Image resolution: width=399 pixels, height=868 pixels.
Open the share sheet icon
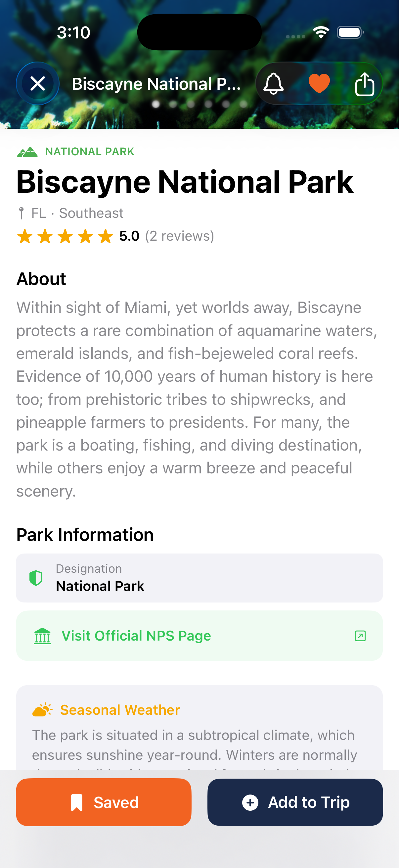[364, 84]
